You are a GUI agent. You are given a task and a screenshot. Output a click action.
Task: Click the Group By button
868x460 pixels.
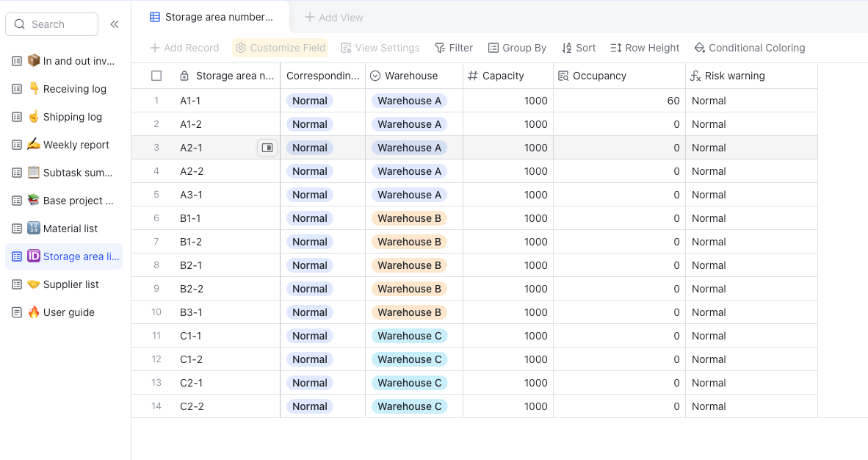[517, 48]
